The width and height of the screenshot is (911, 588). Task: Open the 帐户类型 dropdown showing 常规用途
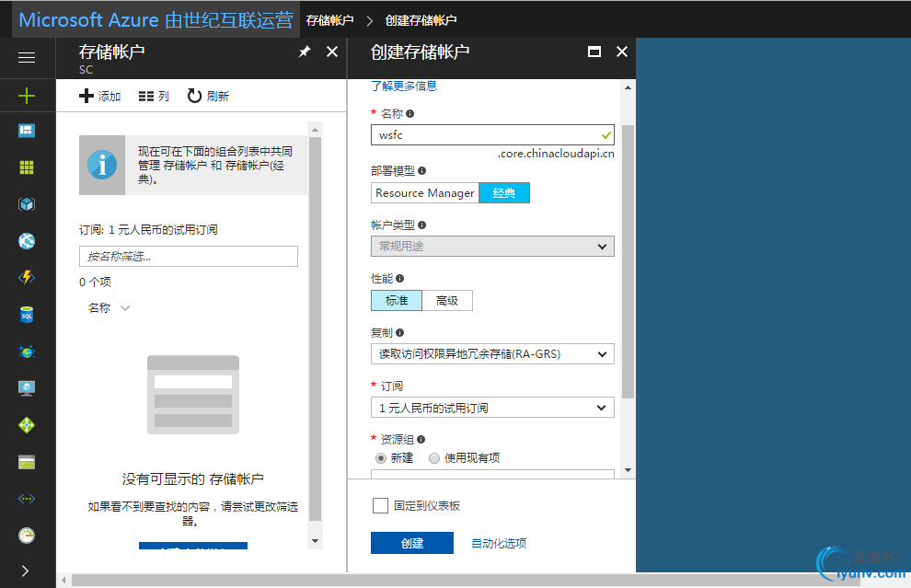[492, 247]
